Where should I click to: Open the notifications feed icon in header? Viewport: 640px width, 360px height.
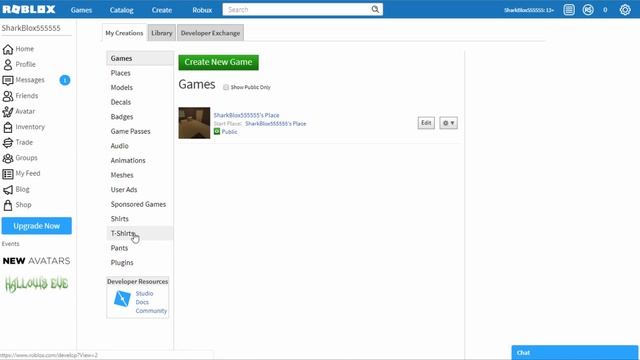pos(569,9)
